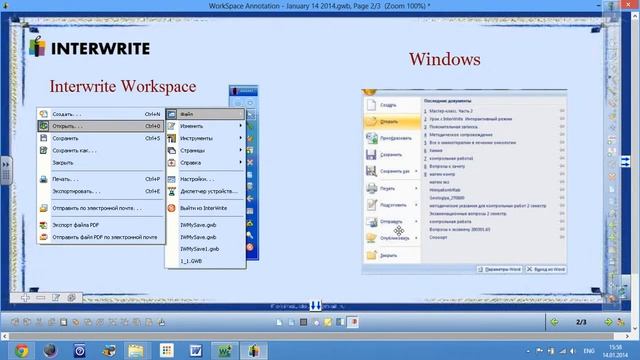This screenshot has height=360, width=640.
Task: Click the Сохранить floppy icon in the Word menu
Action: click(x=371, y=155)
